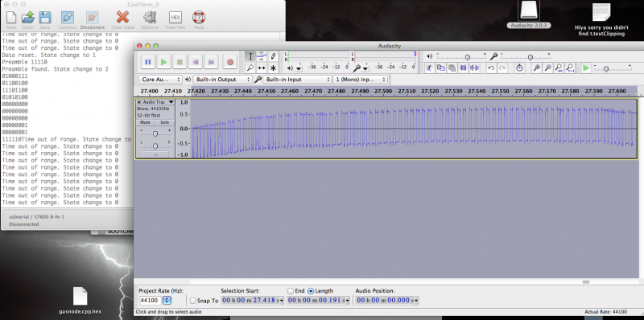Screen dimensions: 644x320
Task: Click the track pan L/R slider
Action: [x=155, y=146]
